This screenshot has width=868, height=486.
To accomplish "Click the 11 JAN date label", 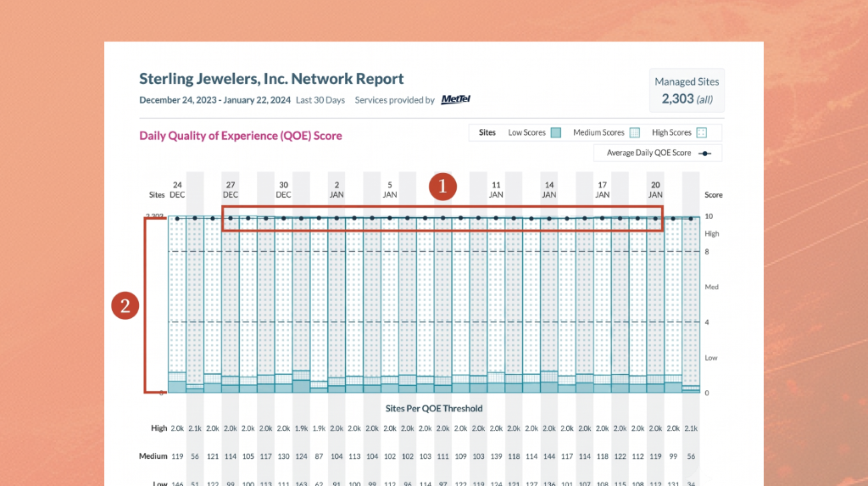I will point(496,189).
